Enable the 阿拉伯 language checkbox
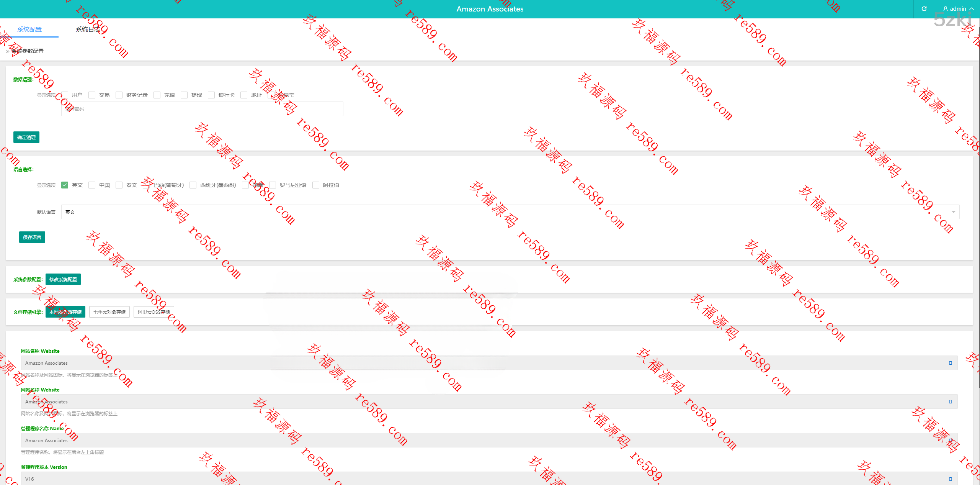The image size is (980, 485). 316,185
